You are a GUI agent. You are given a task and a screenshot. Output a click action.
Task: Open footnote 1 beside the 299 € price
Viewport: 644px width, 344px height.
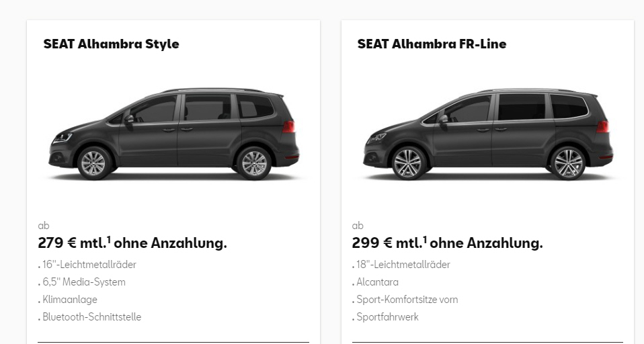425,239
